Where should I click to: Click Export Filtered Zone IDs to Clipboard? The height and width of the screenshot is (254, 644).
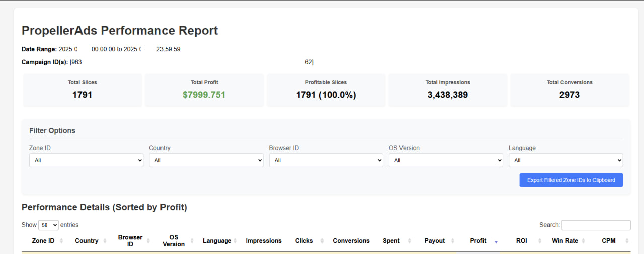click(571, 180)
